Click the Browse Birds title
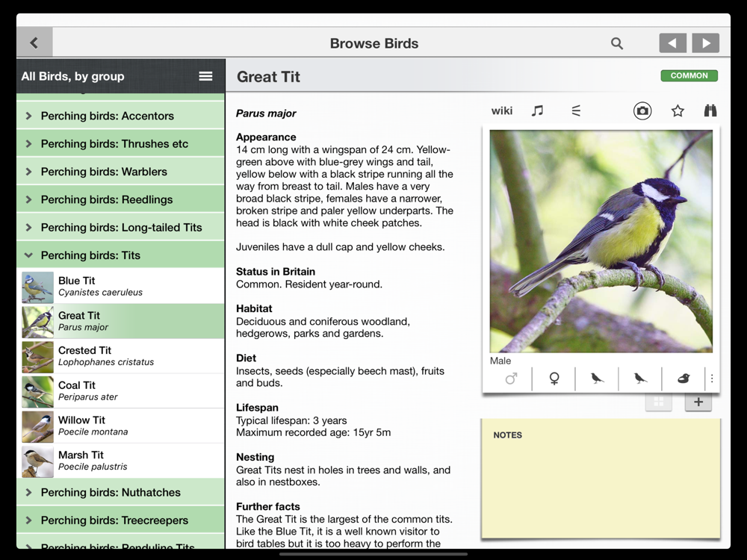 click(x=374, y=43)
